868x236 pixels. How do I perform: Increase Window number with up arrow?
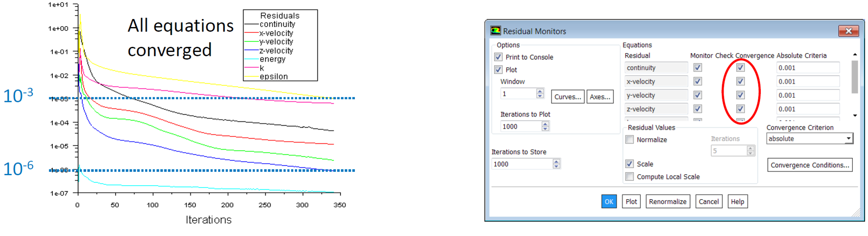pyautogui.click(x=540, y=91)
